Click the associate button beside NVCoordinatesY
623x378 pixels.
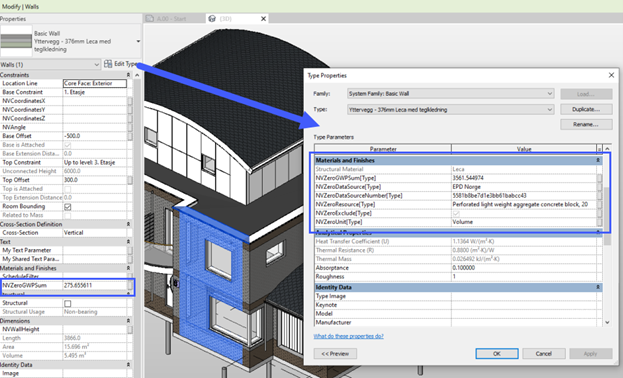[130, 110]
